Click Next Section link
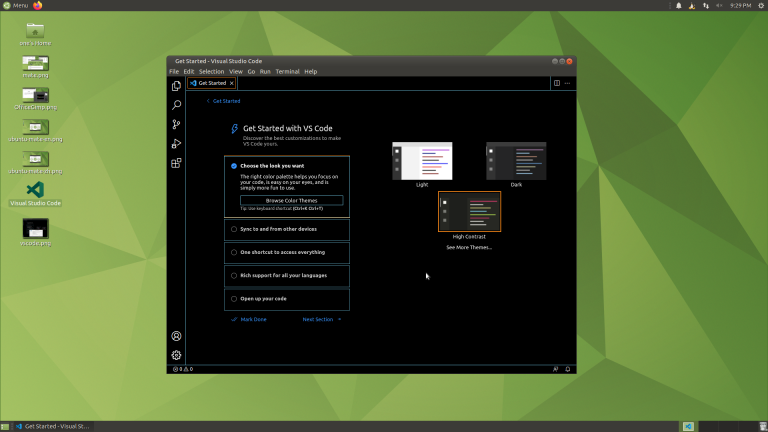 [x=322, y=319]
